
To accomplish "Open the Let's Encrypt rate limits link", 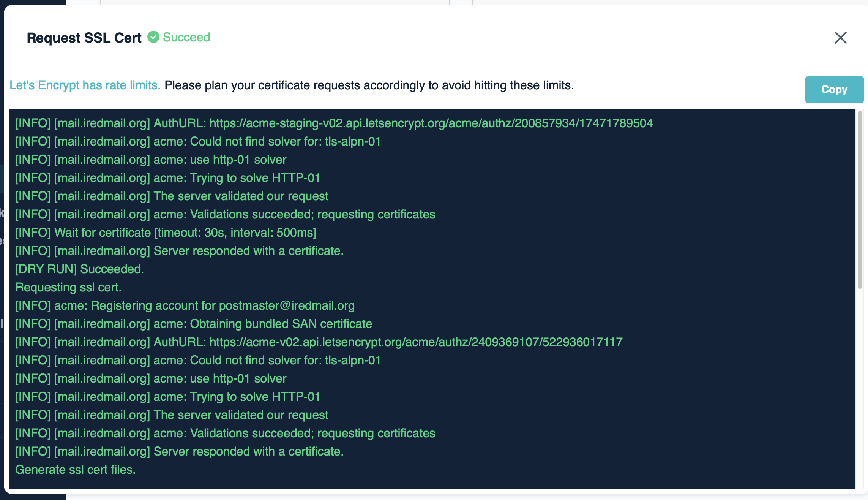I will point(85,85).
